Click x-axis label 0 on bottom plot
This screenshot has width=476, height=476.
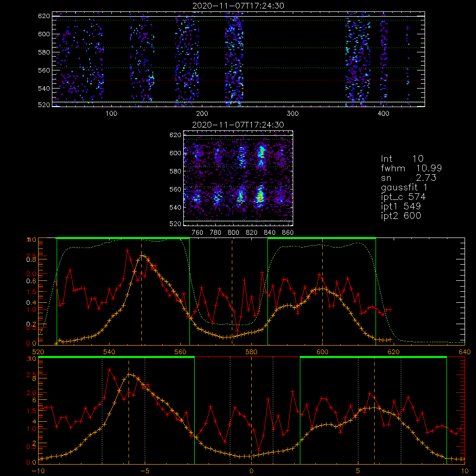point(251,471)
